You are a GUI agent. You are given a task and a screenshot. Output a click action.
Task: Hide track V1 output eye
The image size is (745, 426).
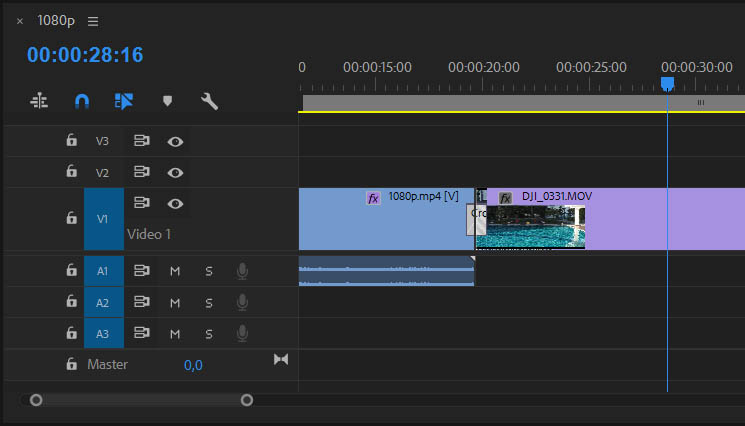click(x=175, y=204)
